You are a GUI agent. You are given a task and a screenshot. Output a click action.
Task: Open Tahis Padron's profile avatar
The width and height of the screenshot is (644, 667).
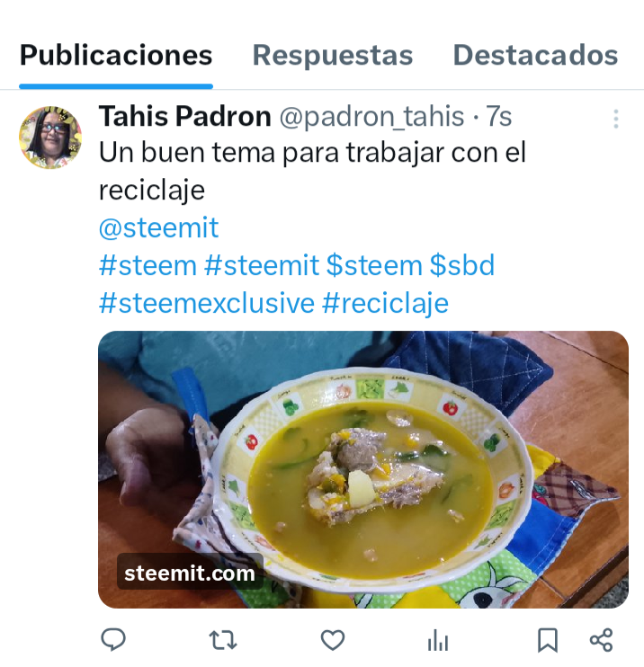pyautogui.click(x=50, y=138)
